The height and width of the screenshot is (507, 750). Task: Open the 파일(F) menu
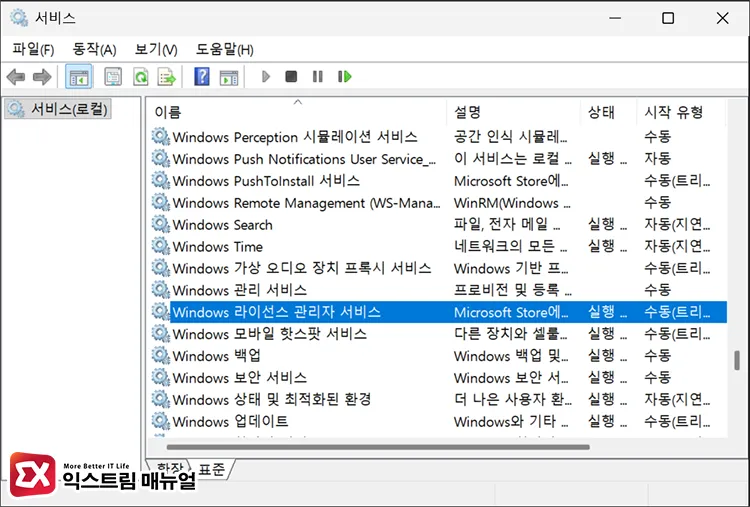coord(33,49)
